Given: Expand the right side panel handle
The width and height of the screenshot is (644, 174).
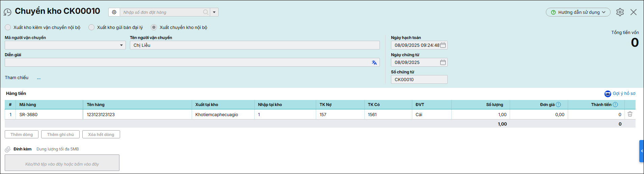Looking at the screenshot, I should click(x=641, y=151).
